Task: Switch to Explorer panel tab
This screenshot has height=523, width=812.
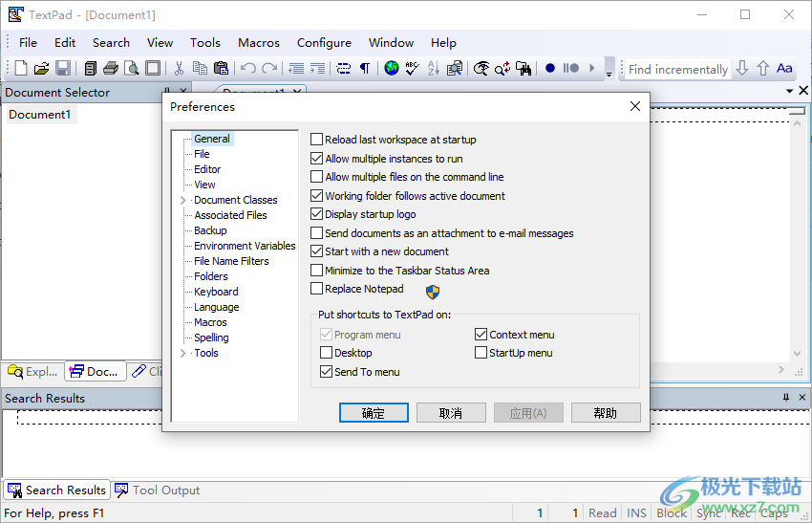Action: tap(33, 371)
